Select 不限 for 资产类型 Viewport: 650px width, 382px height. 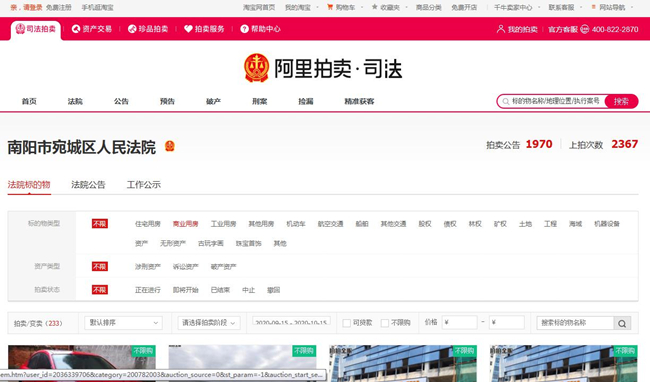pos(100,266)
